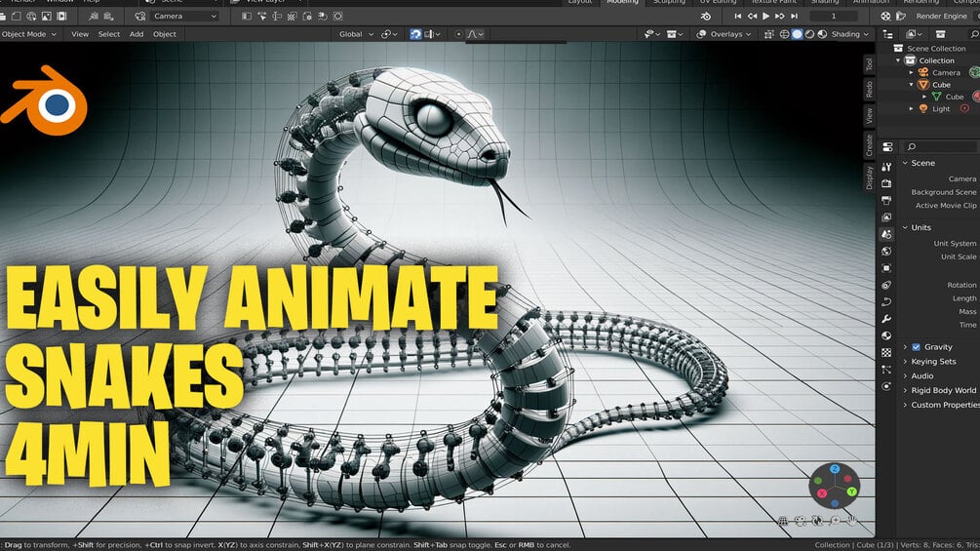This screenshot has height=551, width=980.
Task: Select the Camera object in outliner
Action: 946,72
